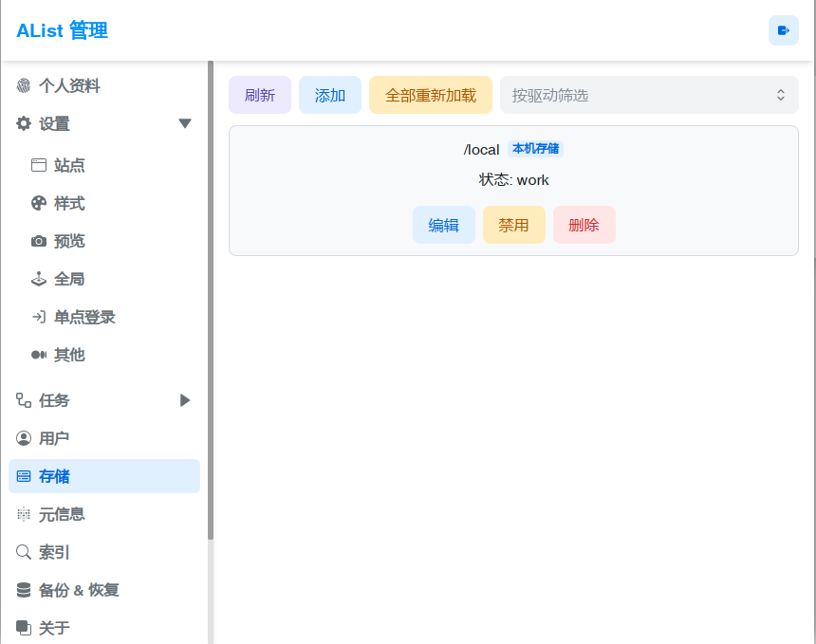Viewport: 816px width, 644px height.
Task: Click the fingerprint icon beside 个人资料
Action: 24,86
